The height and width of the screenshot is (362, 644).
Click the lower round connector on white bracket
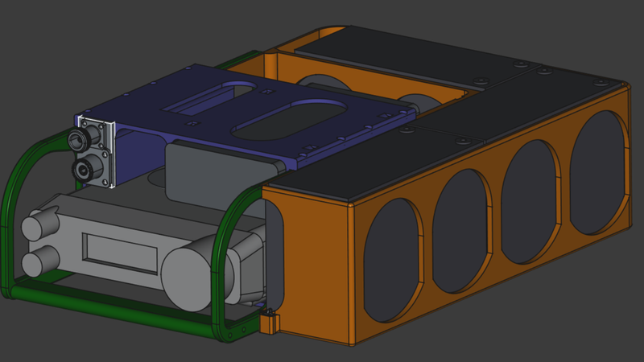pos(82,168)
